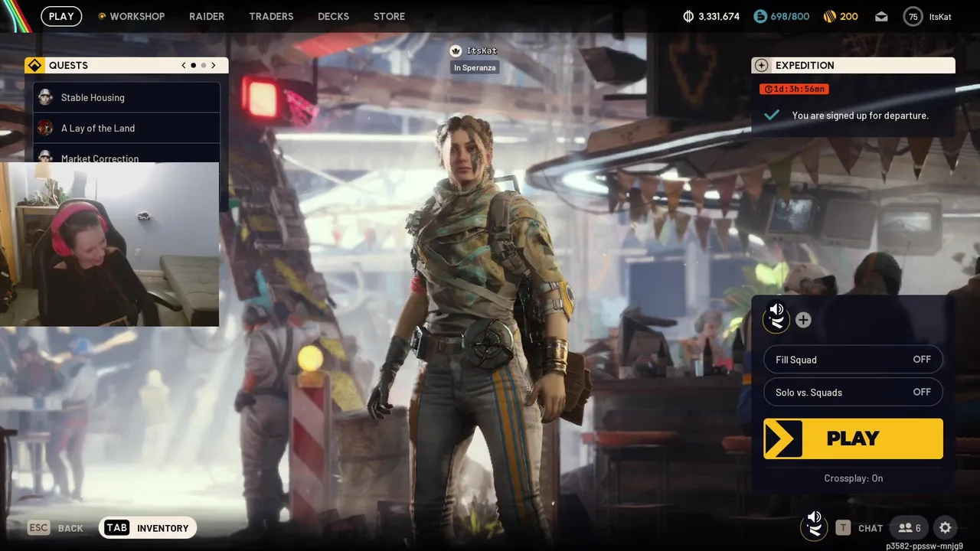Click the ItsKat username in top bar
The height and width of the screenshot is (551, 980).
click(940, 16)
